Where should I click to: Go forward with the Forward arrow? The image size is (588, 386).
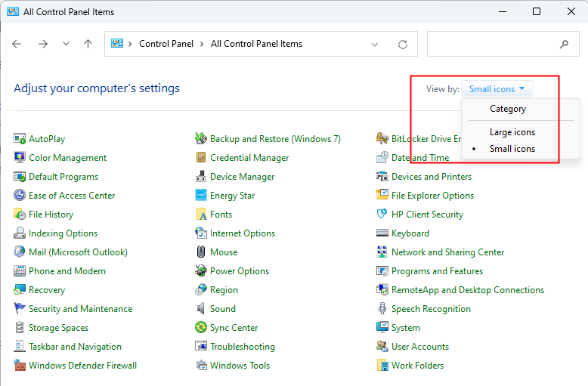tap(43, 44)
